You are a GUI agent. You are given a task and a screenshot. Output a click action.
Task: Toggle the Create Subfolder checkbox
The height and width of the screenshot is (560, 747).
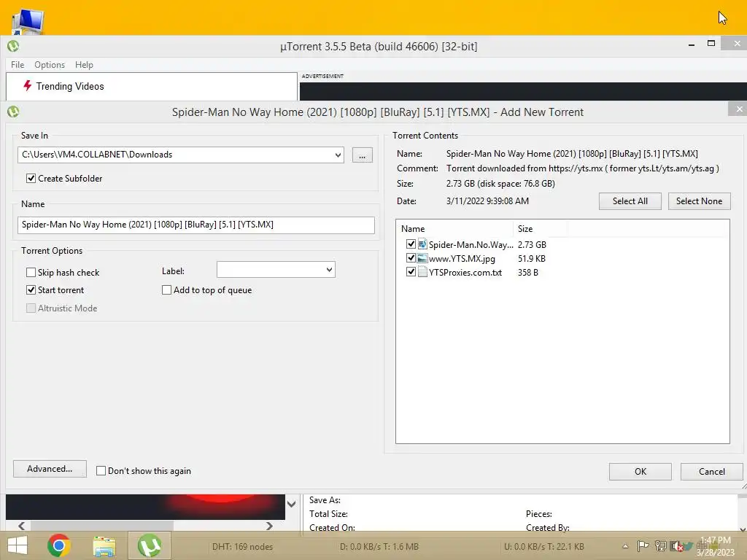point(31,179)
